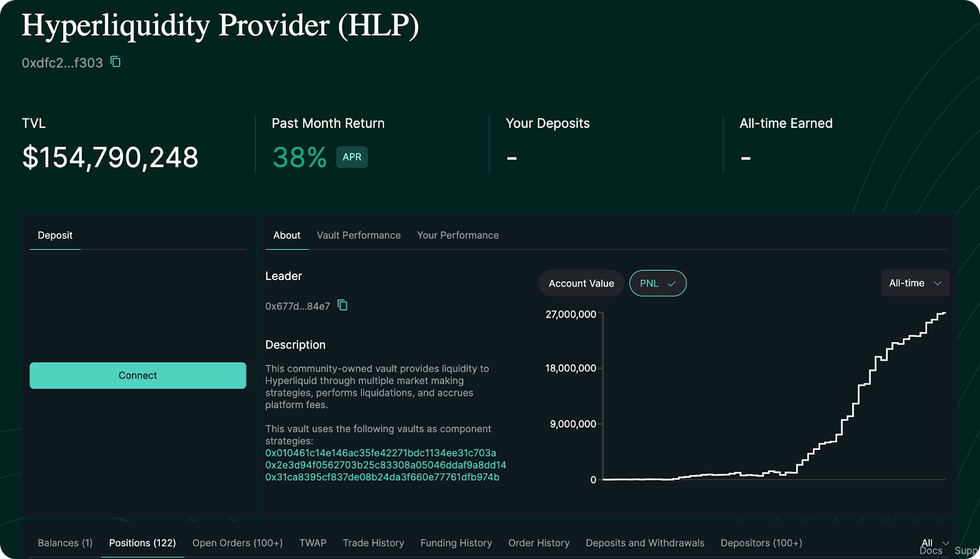Select the Positions (122) tab

(x=143, y=543)
